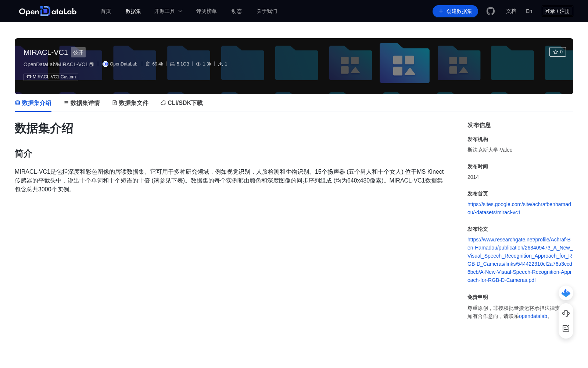Image resolution: width=588 pixels, height=368 pixels.
Task: Open the blue bird assistant floating icon
Action: click(566, 293)
